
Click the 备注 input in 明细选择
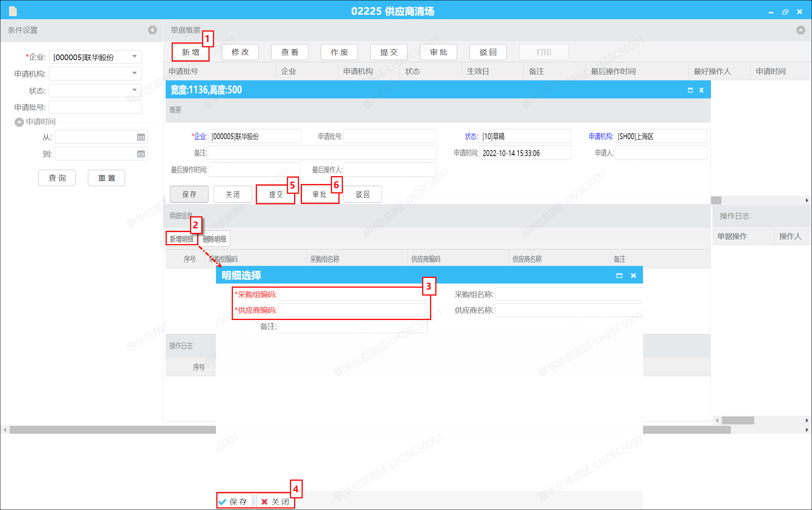(352, 326)
